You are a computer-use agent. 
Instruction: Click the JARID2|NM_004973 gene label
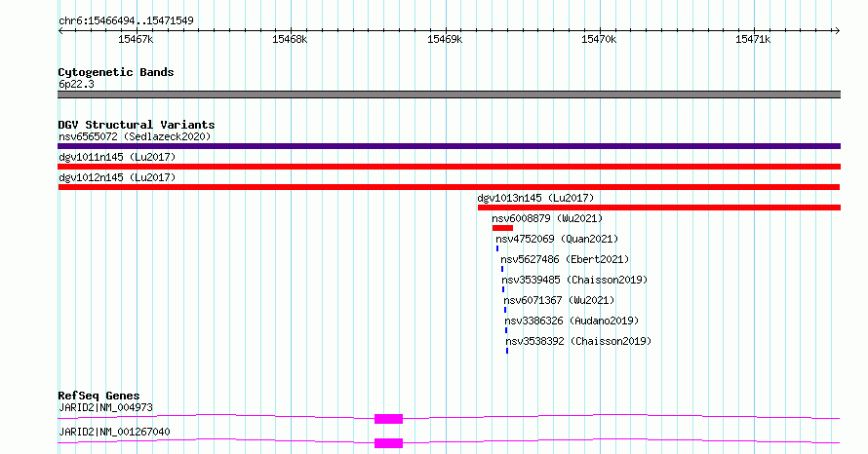[x=105, y=407]
